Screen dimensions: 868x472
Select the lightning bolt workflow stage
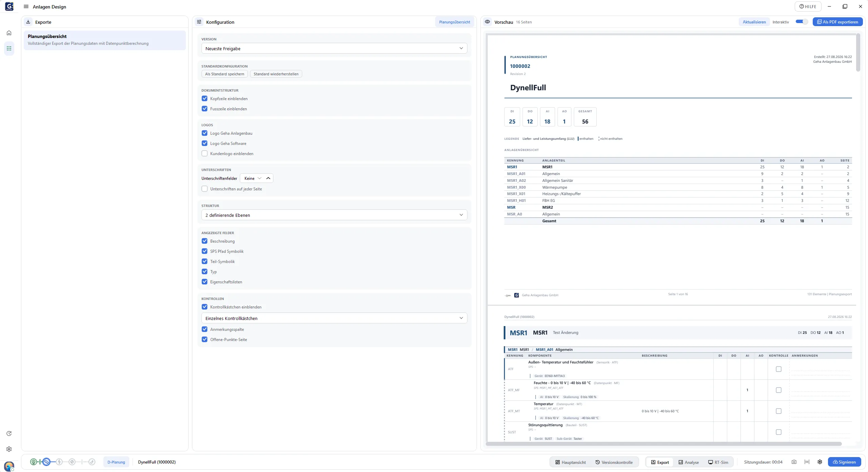pos(59,462)
